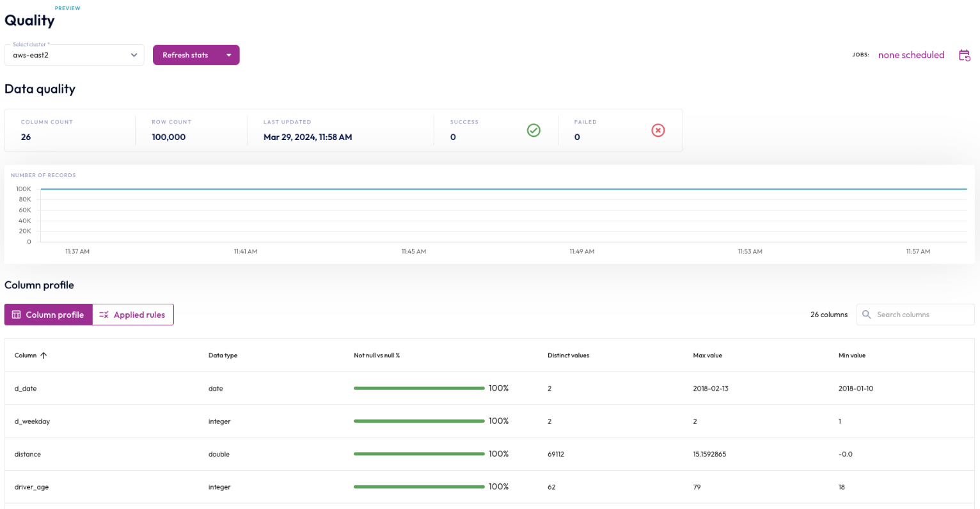This screenshot has width=980, height=509.
Task: Click the number of records chart line
Action: [x=499, y=189]
